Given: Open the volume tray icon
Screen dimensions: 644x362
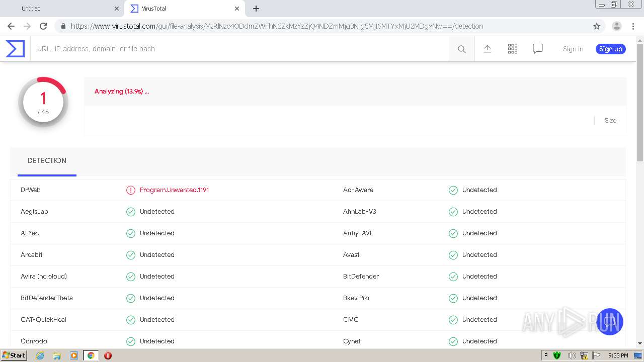Looking at the screenshot, I should tap(572, 355).
